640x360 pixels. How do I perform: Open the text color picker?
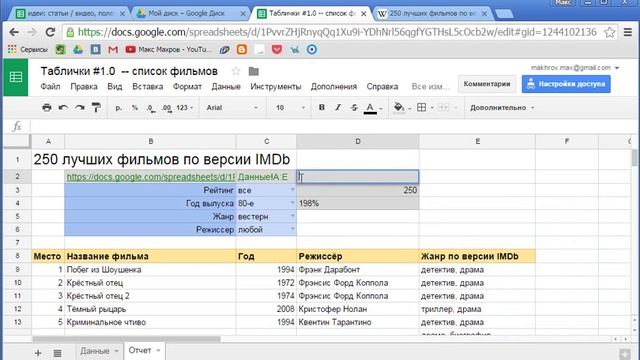point(370,108)
